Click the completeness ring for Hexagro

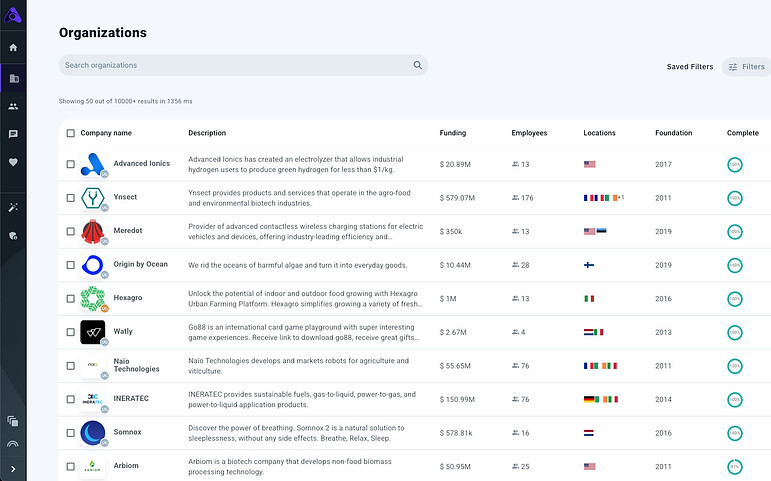tap(735, 299)
